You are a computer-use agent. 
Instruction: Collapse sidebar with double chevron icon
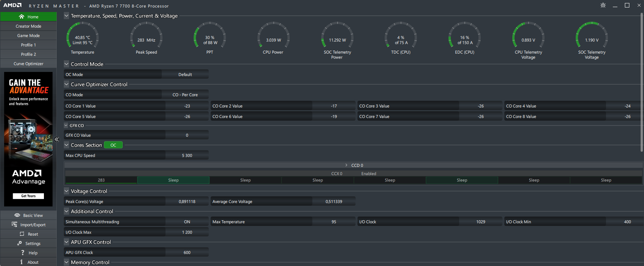(57, 139)
